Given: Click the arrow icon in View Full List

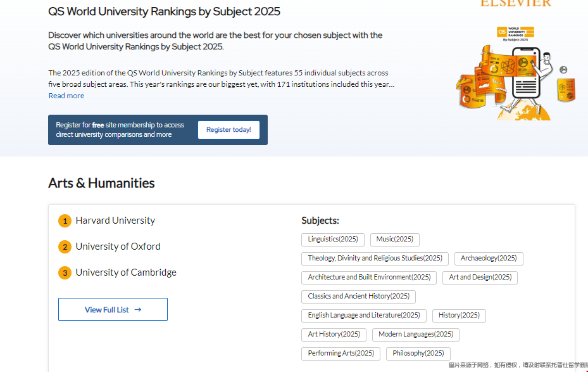Looking at the screenshot, I should (137, 310).
